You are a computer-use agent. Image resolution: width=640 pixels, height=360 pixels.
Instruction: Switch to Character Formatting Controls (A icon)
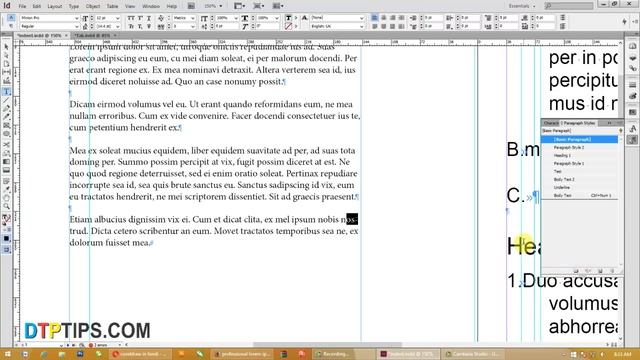point(11,18)
